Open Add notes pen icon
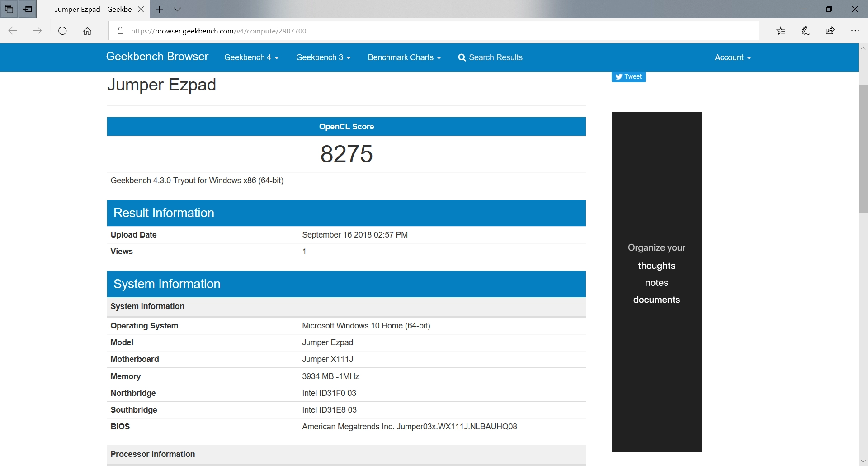The width and height of the screenshot is (868, 466). click(806, 31)
